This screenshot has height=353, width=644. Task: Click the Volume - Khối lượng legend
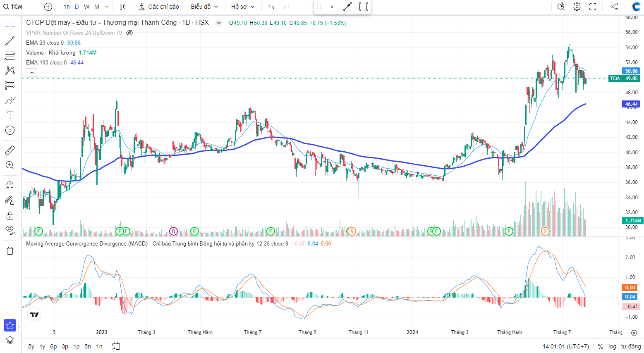tap(50, 52)
